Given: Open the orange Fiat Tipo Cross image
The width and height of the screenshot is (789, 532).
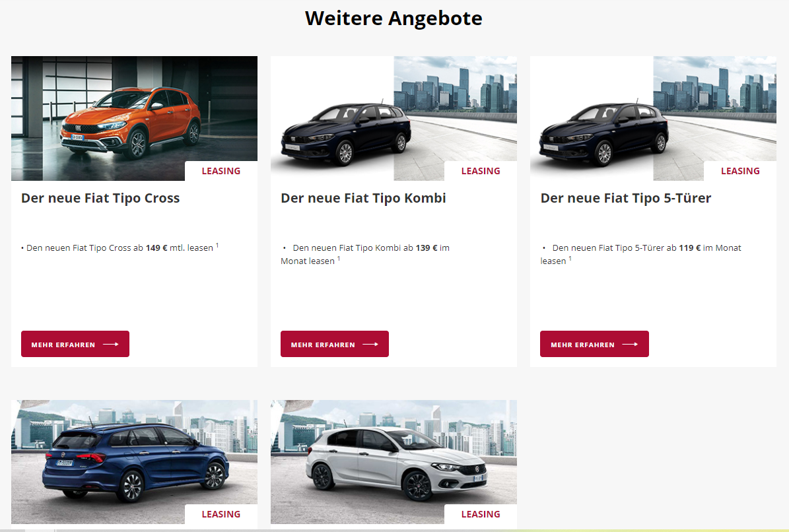Looking at the screenshot, I should (x=134, y=118).
